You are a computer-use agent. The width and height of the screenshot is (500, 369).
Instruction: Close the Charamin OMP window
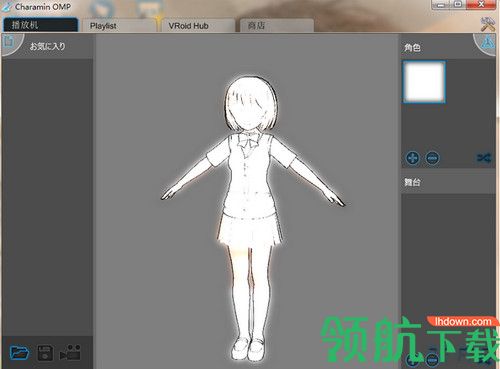point(481,5)
